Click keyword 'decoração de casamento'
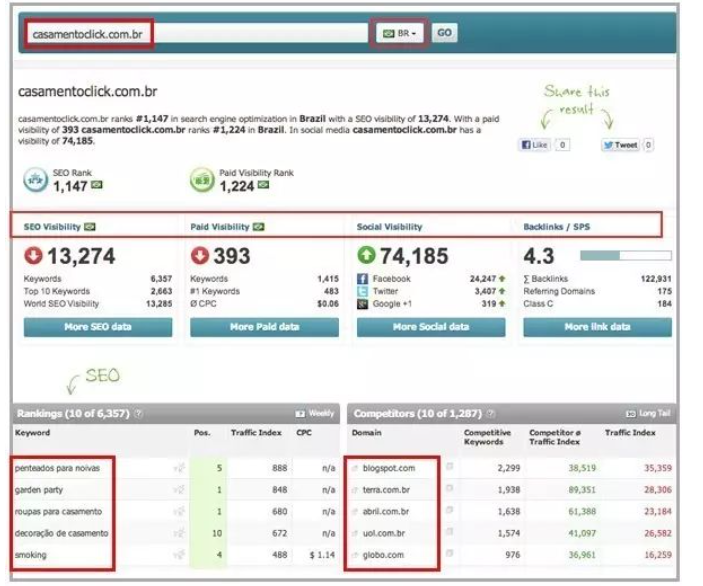 [61, 533]
